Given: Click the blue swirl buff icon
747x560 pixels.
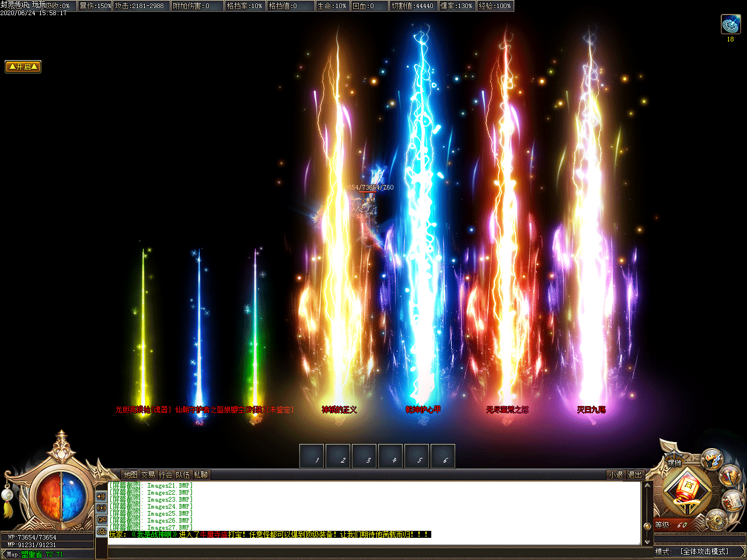Looking at the screenshot, I should (x=731, y=24).
